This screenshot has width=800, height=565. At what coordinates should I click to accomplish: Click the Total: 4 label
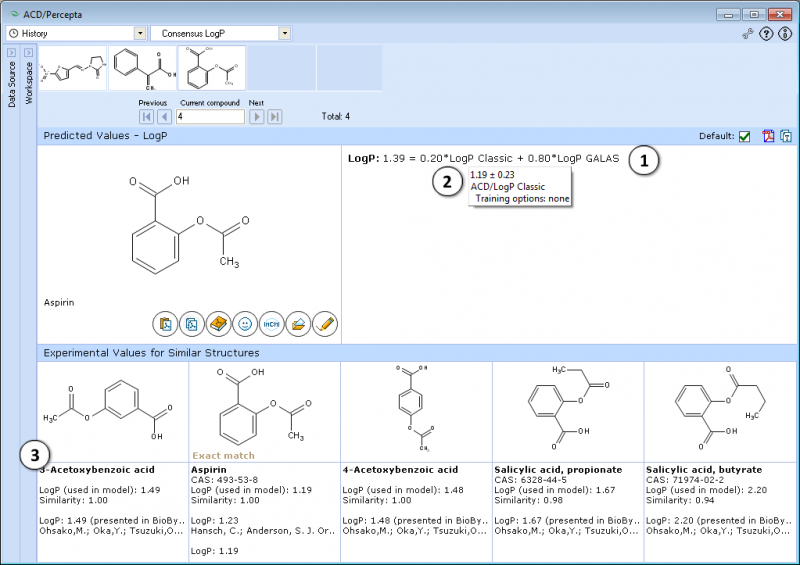point(336,117)
